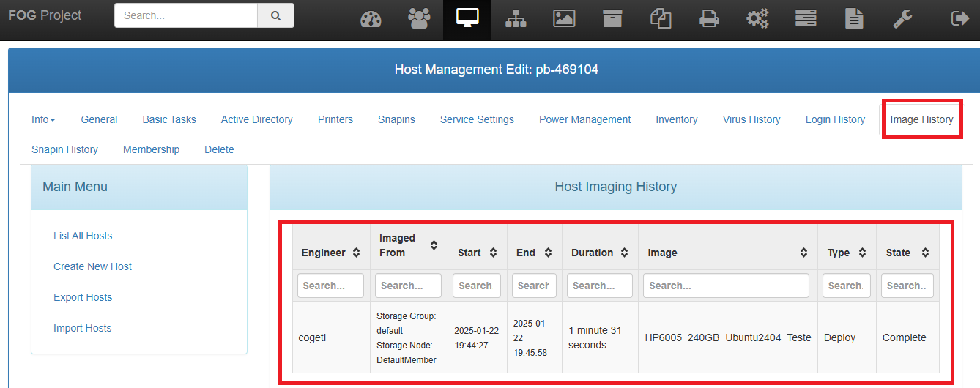Click the List All Hosts link
Viewport: 980px width, 388px height.
(83, 236)
